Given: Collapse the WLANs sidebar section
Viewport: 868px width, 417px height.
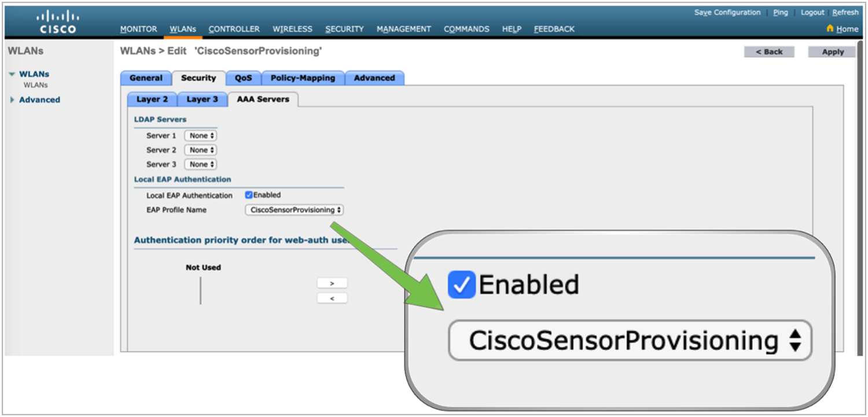Looking at the screenshot, I should coord(12,75).
